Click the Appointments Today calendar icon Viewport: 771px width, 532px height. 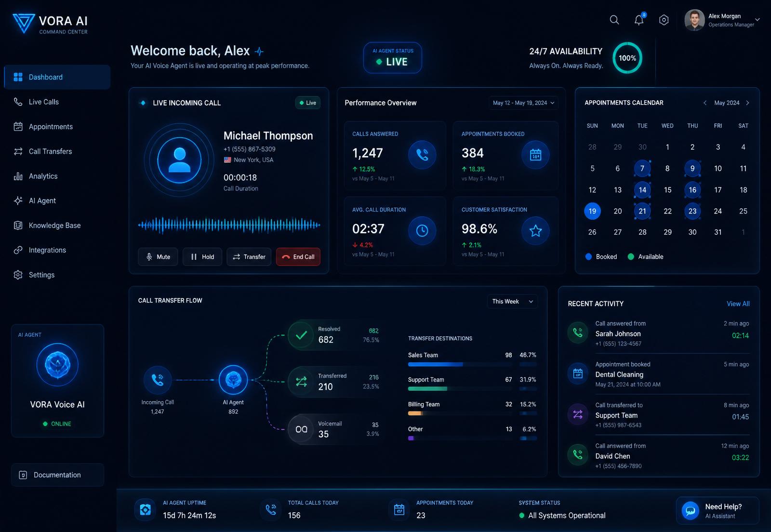[x=399, y=510]
